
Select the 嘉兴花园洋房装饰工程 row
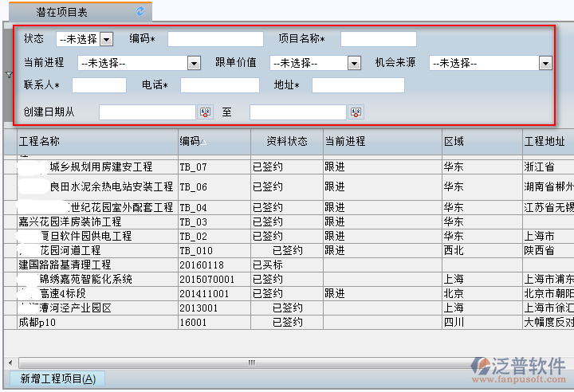pos(70,221)
